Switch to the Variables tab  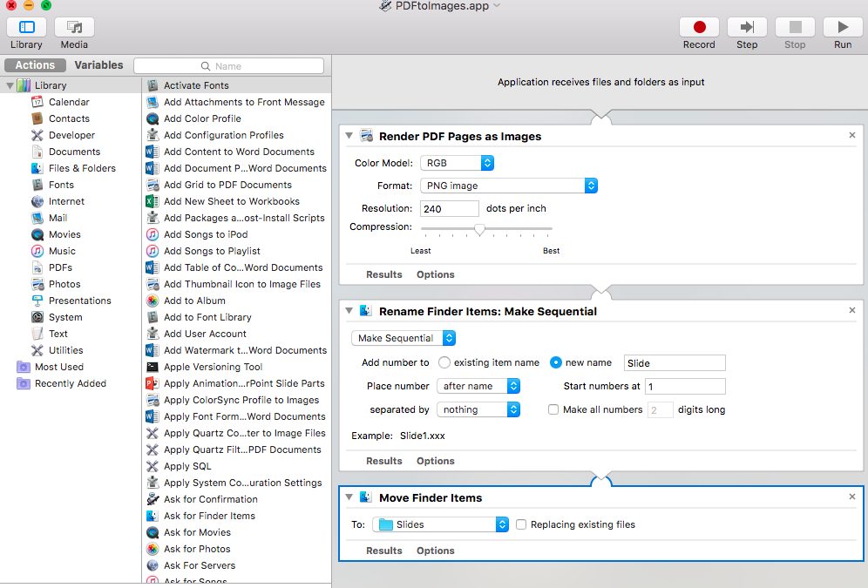98,65
